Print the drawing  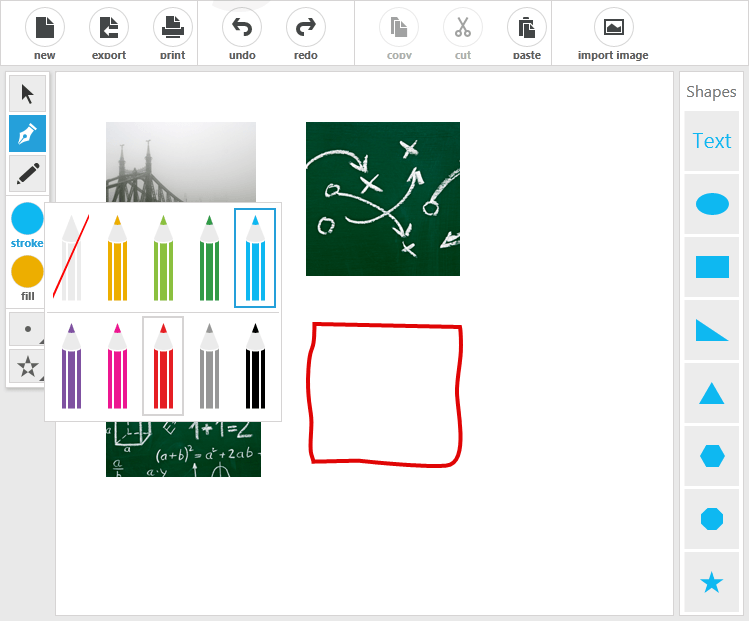(x=172, y=28)
